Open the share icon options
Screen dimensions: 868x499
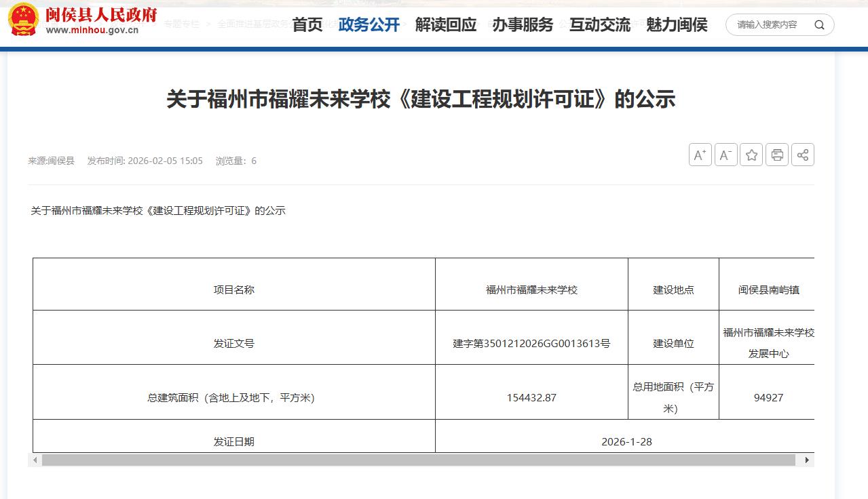coord(803,155)
